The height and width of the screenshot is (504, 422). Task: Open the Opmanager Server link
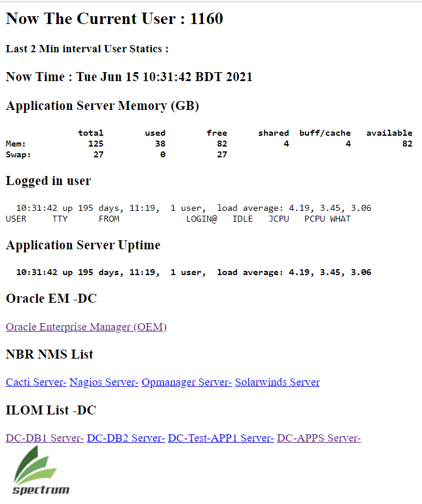point(187,382)
